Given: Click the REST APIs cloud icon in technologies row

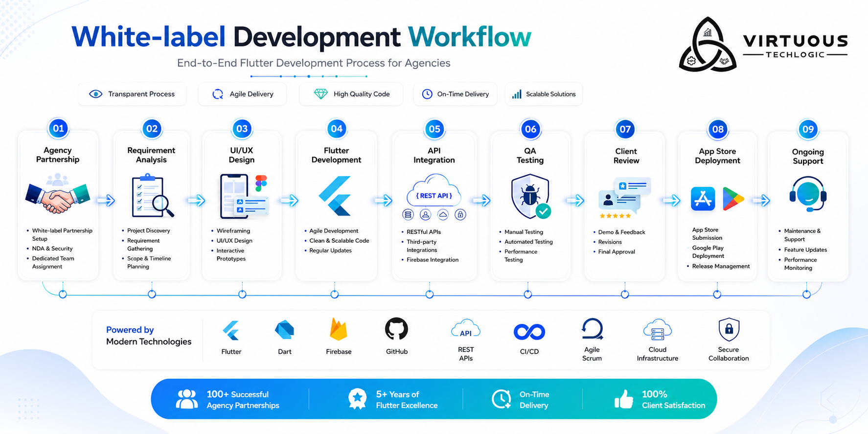Looking at the screenshot, I should [x=466, y=329].
